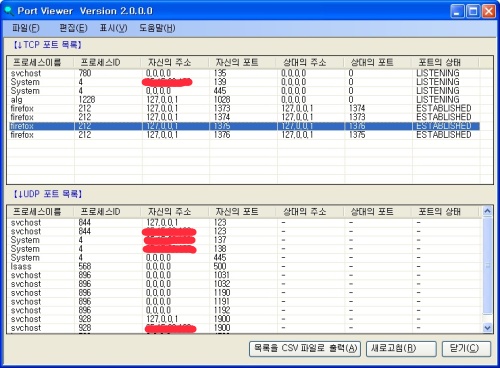Click the 닫기(C) close button
The image size is (500, 368).
[466, 349]
